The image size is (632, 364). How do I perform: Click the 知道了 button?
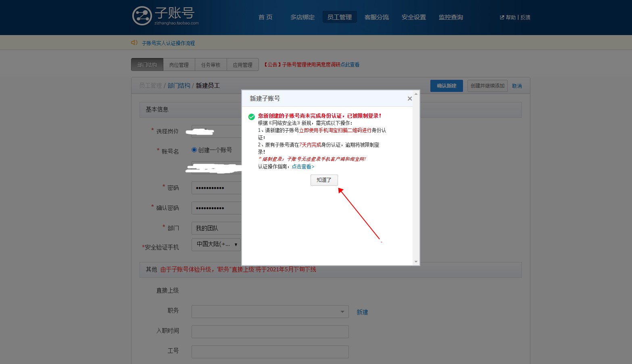point(324,180)
